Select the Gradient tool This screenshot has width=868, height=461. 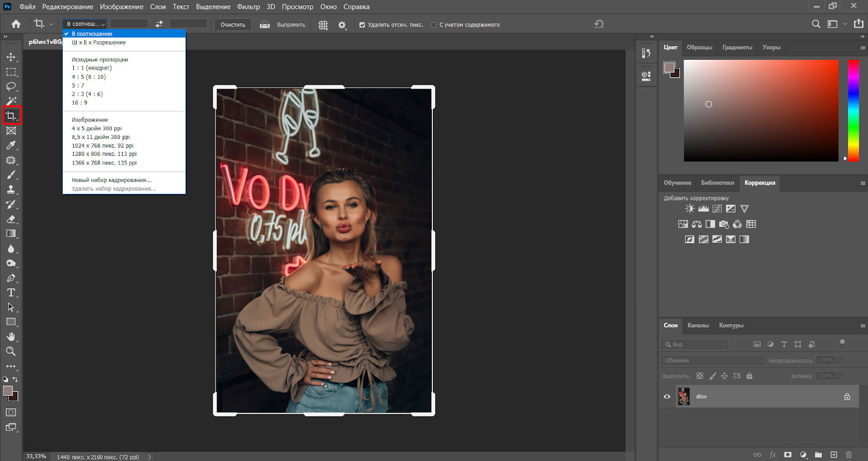11,233
